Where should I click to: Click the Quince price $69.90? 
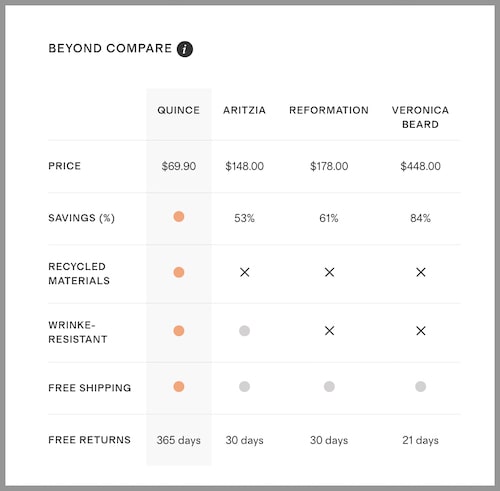tap(179, 166)
